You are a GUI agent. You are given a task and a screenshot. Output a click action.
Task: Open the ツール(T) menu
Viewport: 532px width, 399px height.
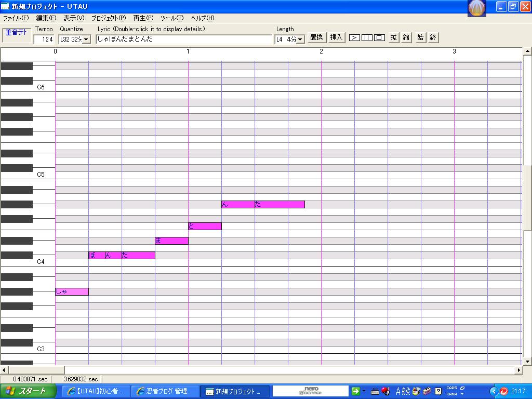(172, 18)
